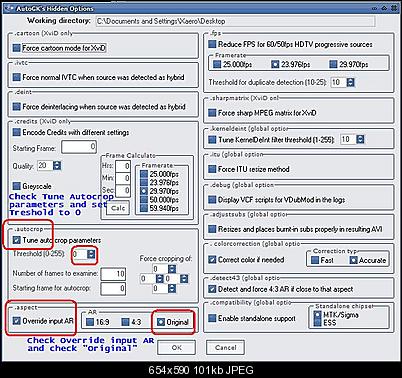The image size is (402, 378).
Task: Click the Sec field in Frame Calculator
Action: tap(123, 190)
